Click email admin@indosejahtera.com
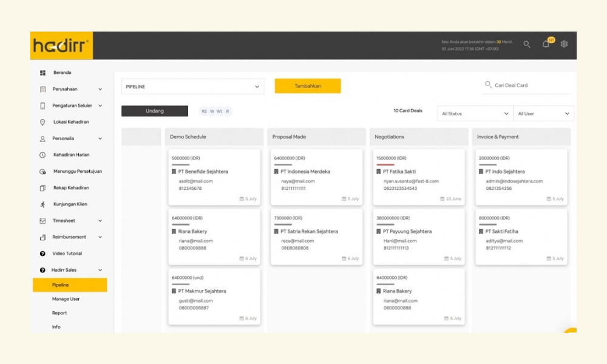The width and height of the screenshot is (607, 364). point(515,181)
